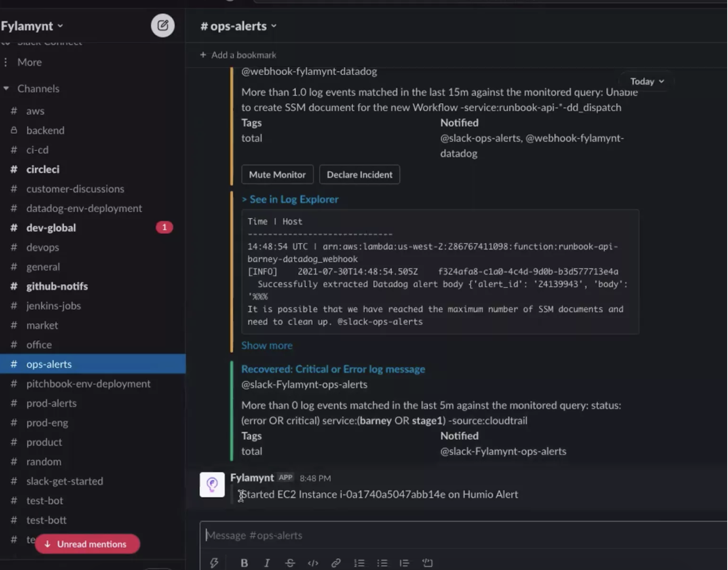This screenshot has width=728, height=570.
Task: Click the Started EC2 Instance message text
Action: tap(379, 494)
